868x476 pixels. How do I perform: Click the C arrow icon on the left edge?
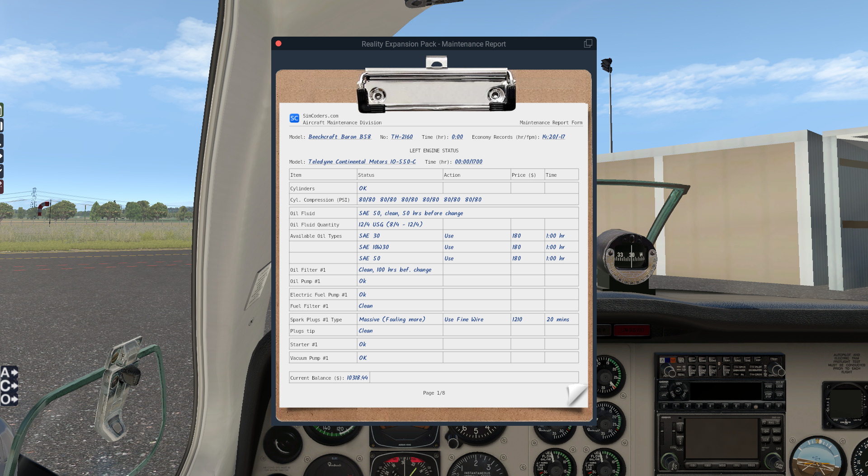(x=9, y=386)
